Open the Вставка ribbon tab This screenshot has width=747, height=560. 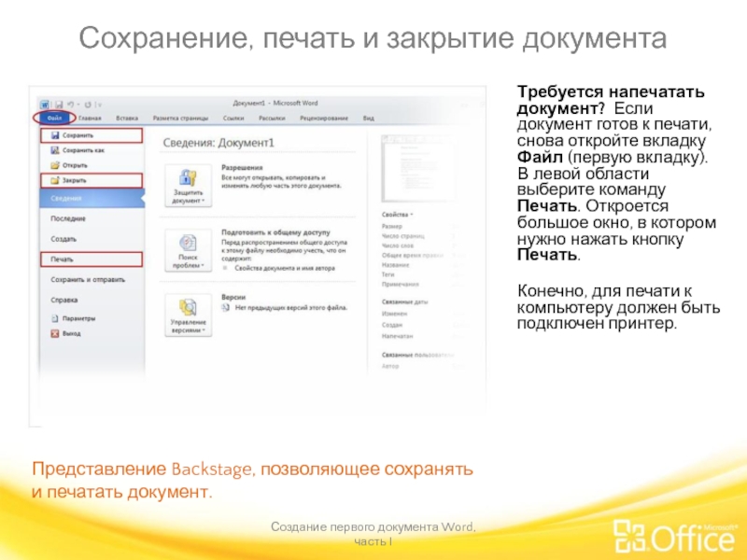coord(127,119)
